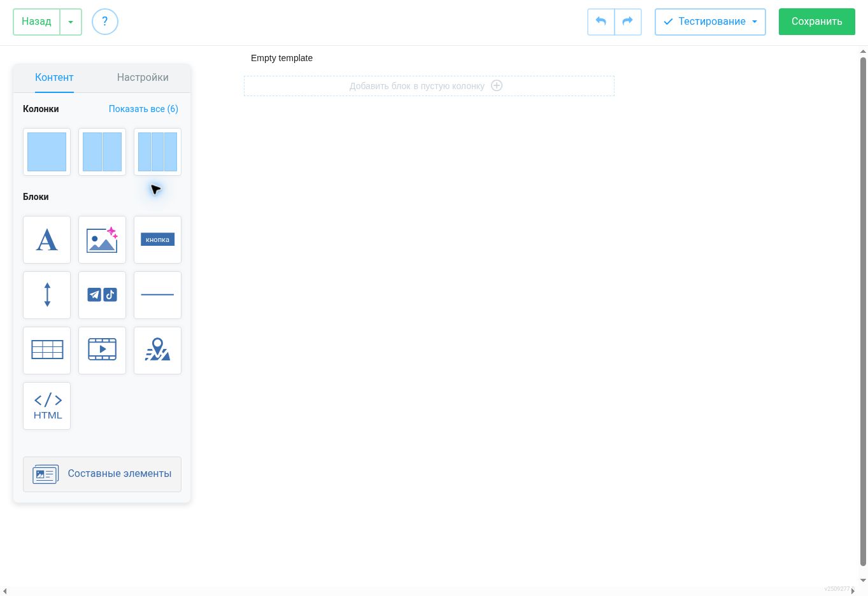The image size is (868, 596).
Task: Add a button block labeled кнопка
Action: (x=157, y=239)
